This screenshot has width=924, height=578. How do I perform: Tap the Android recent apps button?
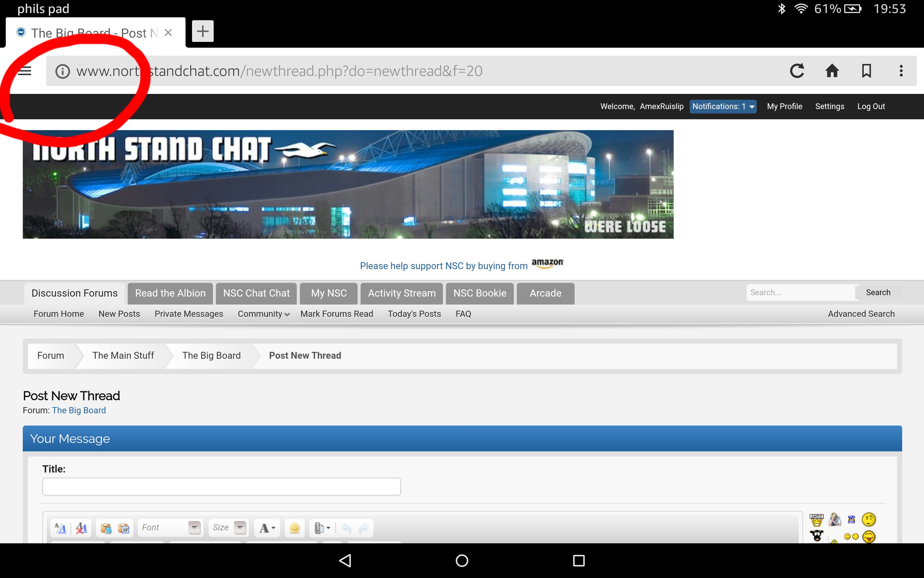coord(579,561)
